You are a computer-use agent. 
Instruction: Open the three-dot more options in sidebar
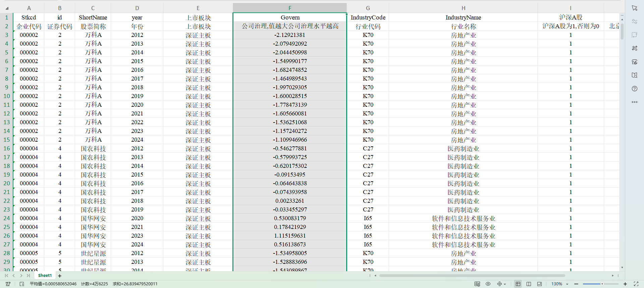634,102
